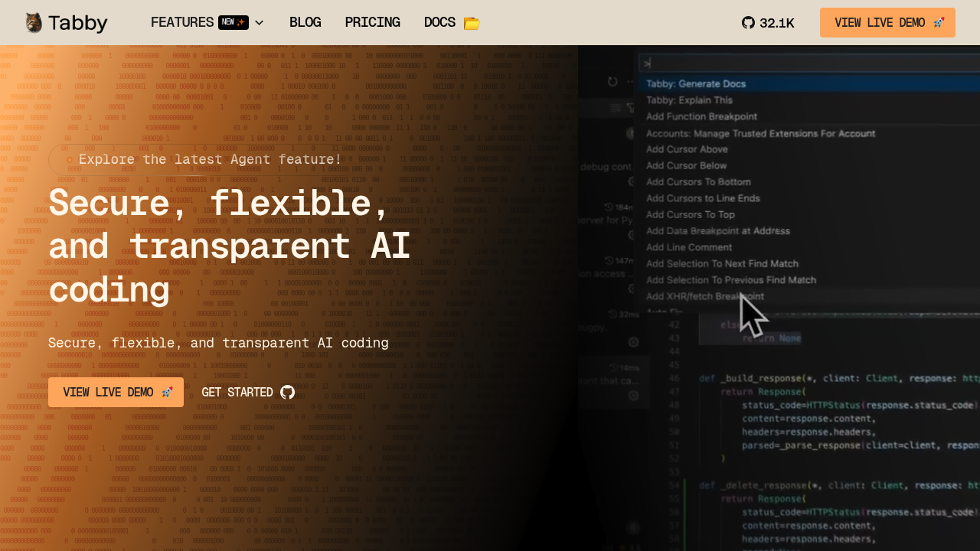Open the DOCS link

[x=439, y=22]
